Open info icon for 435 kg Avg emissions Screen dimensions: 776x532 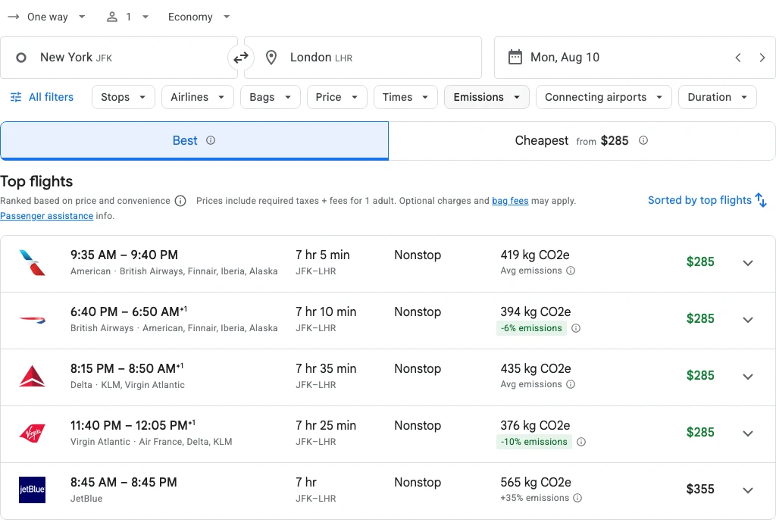pyautogui.click(x=571, y=384)
